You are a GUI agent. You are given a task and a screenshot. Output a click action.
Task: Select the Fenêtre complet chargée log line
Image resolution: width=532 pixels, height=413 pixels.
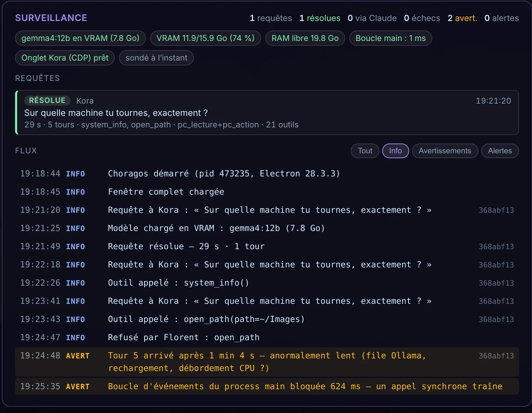click(x=267, y=192)
